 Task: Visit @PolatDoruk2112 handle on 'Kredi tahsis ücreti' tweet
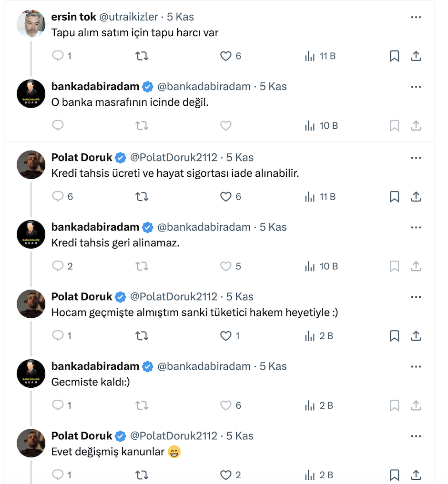click(173, 158)
